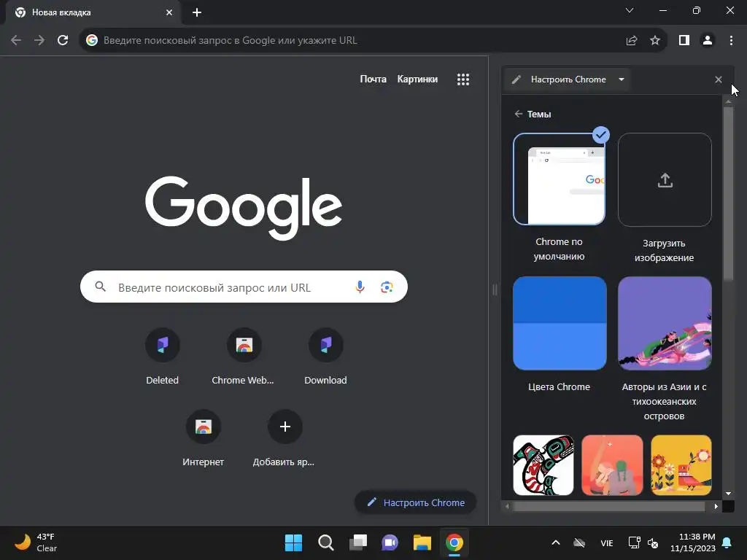This screenshot has height=560, width=747.
Task: Click the Настроить Chrome button at bottom
Action: tap(415, 502)
